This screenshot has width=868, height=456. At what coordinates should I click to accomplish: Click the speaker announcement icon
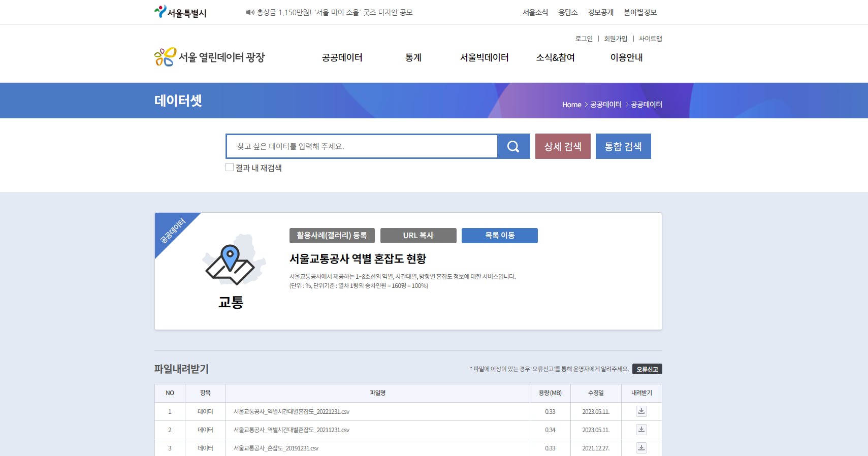point(250,12)
